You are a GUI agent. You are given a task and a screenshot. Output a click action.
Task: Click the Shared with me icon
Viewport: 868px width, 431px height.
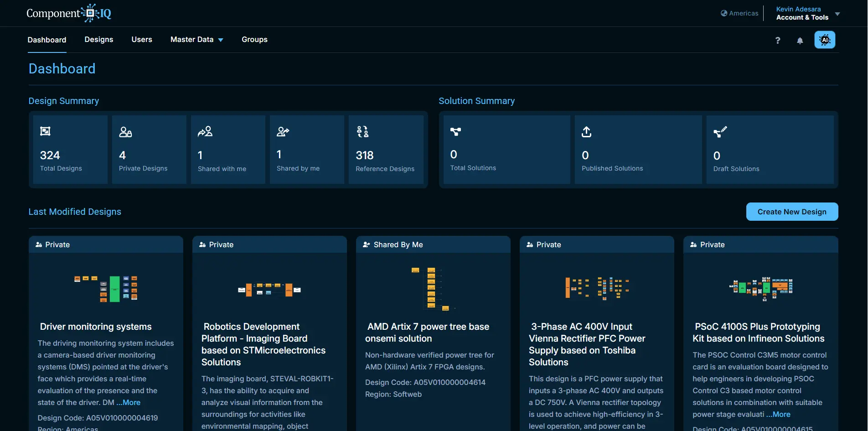pyautogui.click(x=205, y=132)
